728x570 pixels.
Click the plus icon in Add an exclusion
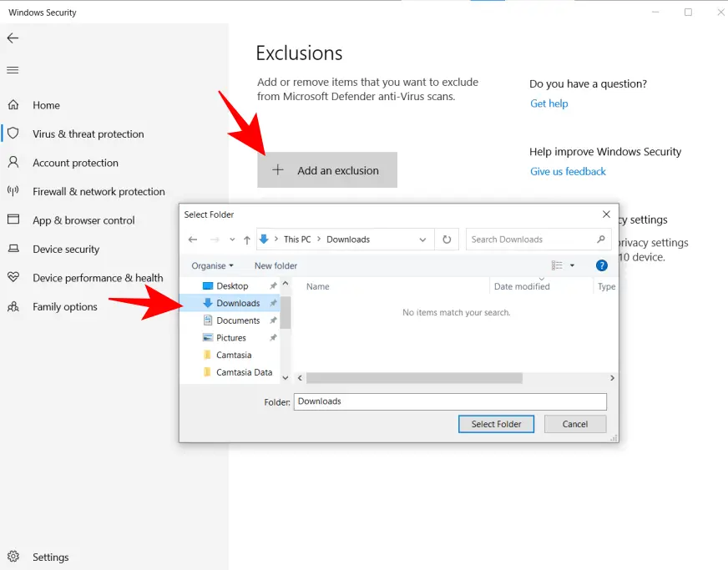278,170
